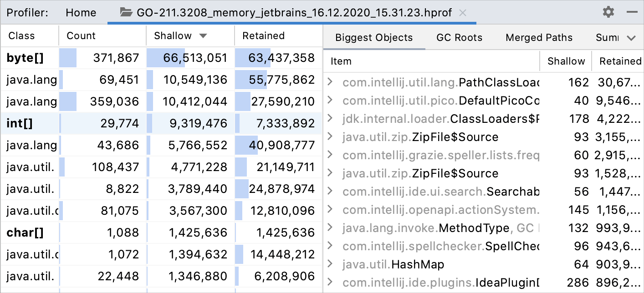The height and width of the screenshot is (293, 644).
Task: Minimize the Profiler tool window
Action: (632, 12)
